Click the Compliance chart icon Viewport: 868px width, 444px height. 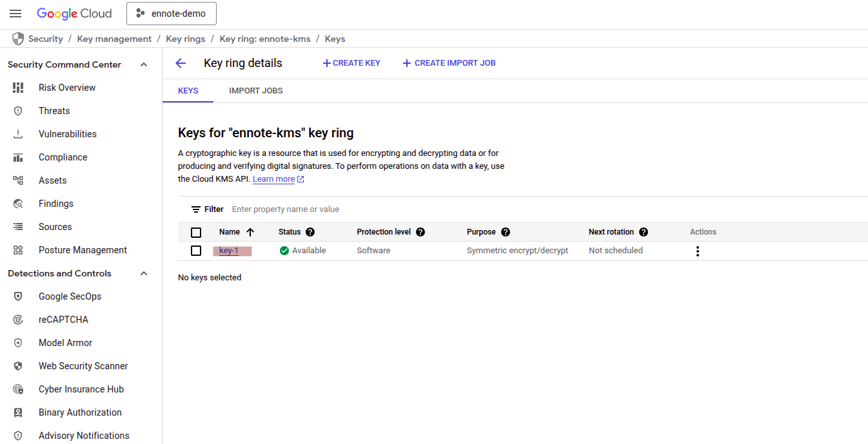click(x=18, y=157)
